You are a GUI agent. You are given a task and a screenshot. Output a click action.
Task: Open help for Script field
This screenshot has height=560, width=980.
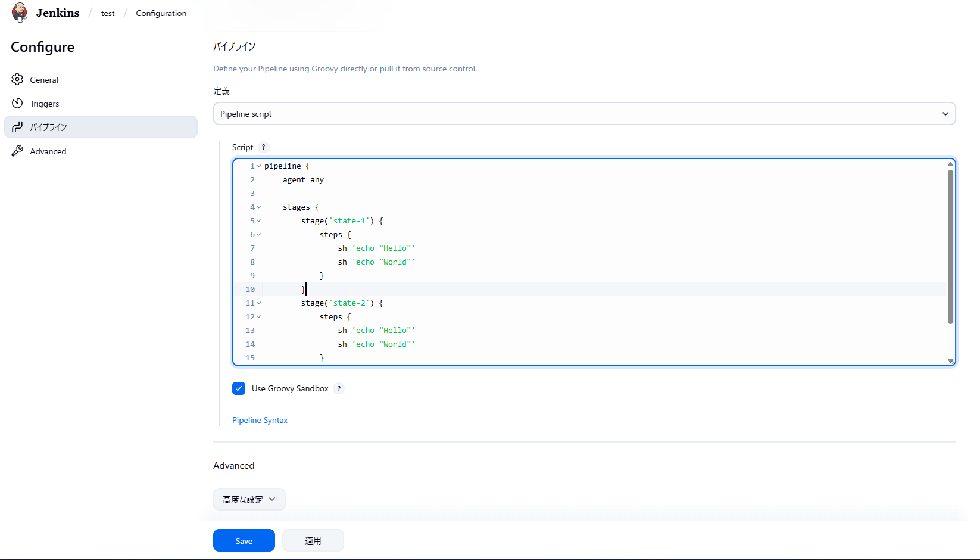[263, 147]
